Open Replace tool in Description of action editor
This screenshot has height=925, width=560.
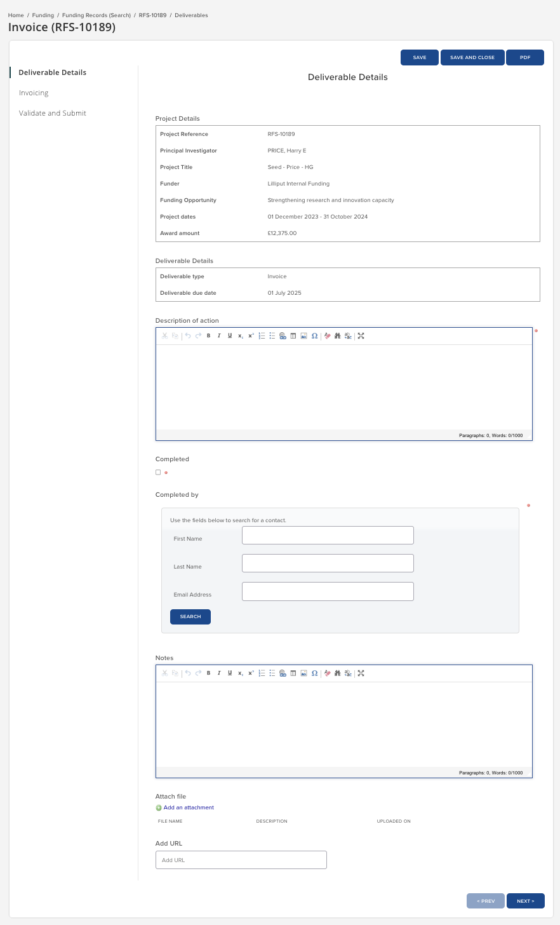[349, 336]
